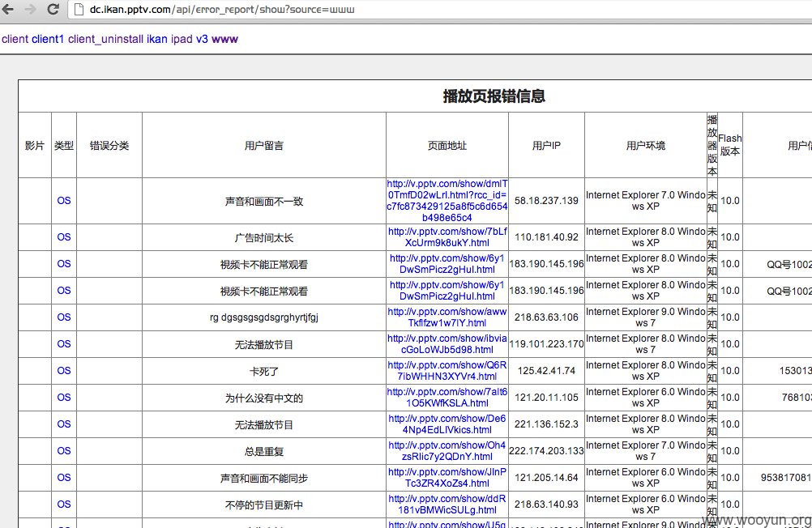Click the page document icon in address bar

(x=79, y=10)
